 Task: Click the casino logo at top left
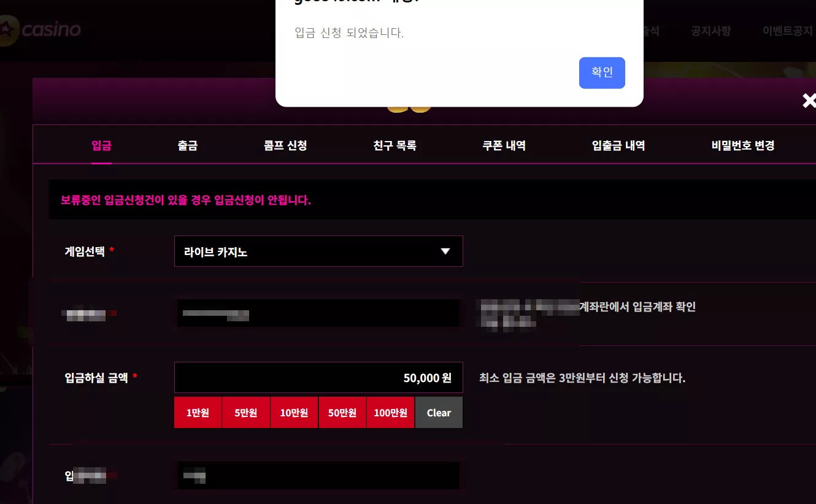click(x=40, y=29)
